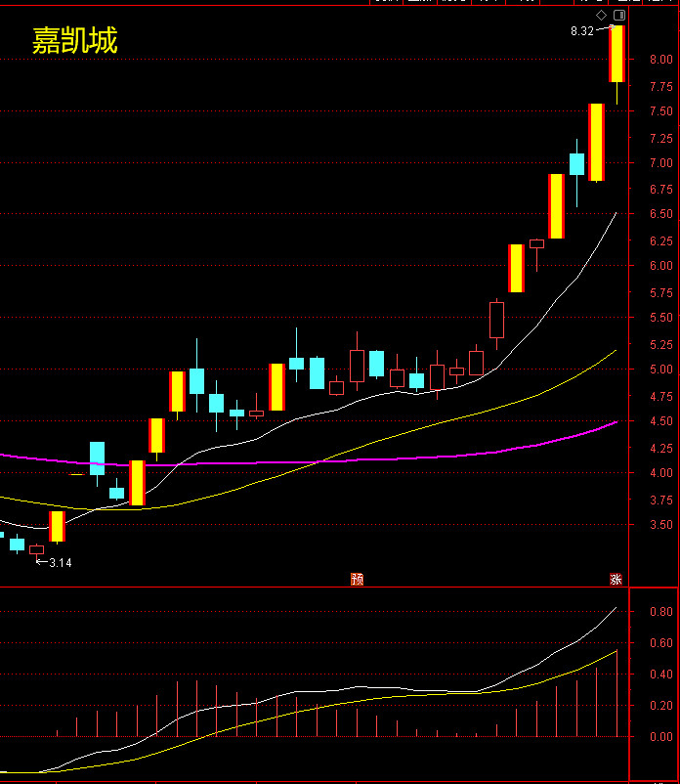Click the 8.32 high price label

(x=582, y=31)
